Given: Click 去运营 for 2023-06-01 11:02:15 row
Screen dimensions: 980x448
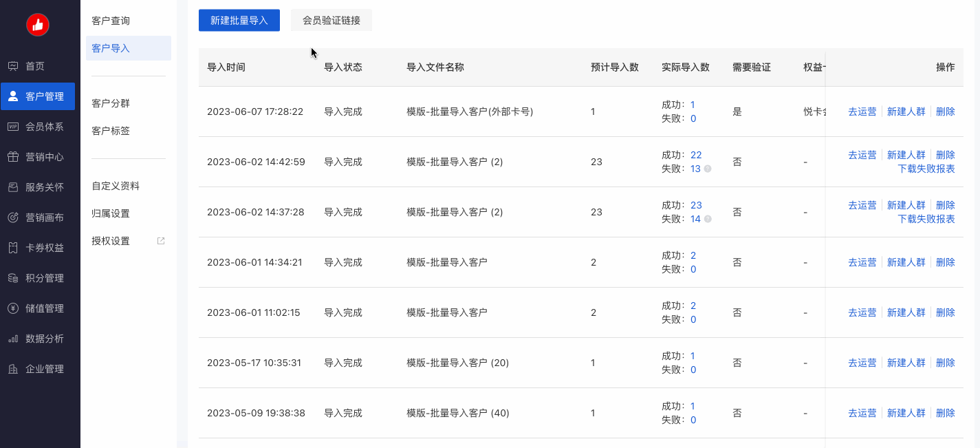Looking at the screenshot, I should point(862,312).
